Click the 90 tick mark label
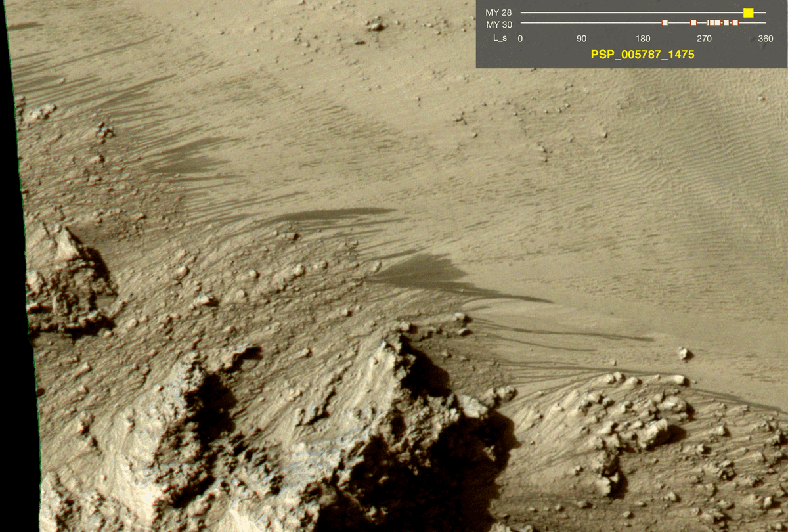The height and width of the screenshot is (532, 788). click(x=581, y=37)
